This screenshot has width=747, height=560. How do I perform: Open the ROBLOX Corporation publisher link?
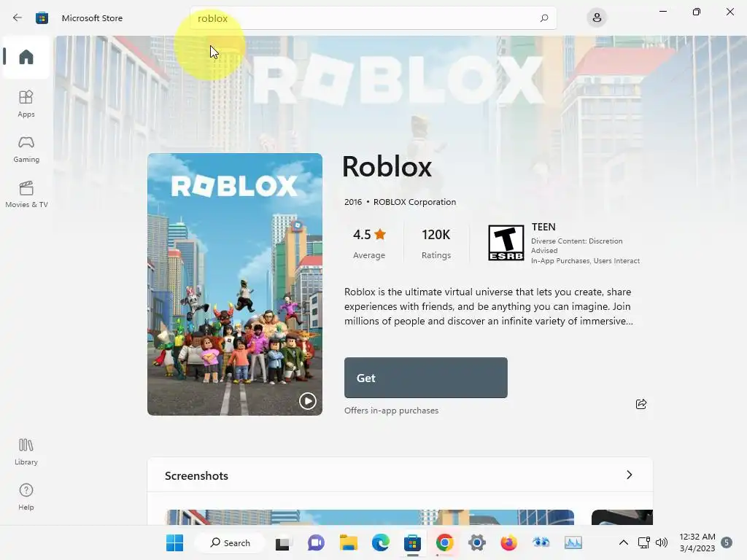414,202
